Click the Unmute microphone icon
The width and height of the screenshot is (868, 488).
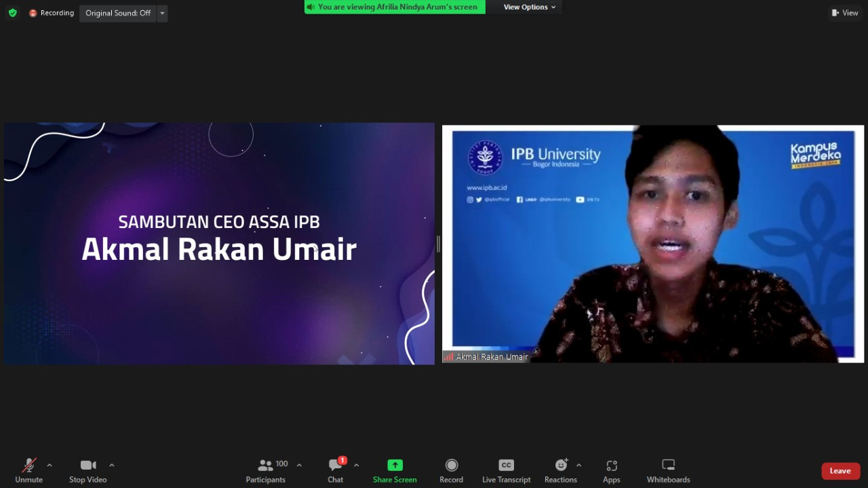pyautogui.click(x=28, y=465)
